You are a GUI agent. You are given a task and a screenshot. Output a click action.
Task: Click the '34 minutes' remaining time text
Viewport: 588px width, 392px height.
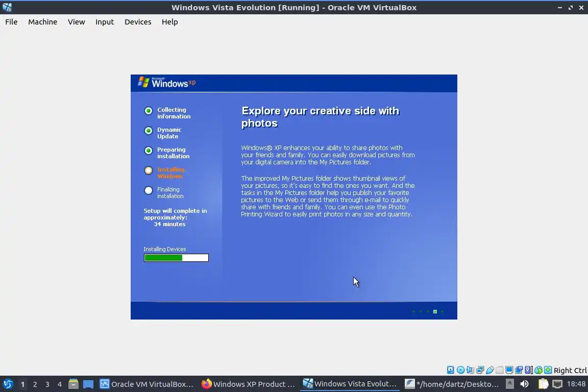pos(169,224)
